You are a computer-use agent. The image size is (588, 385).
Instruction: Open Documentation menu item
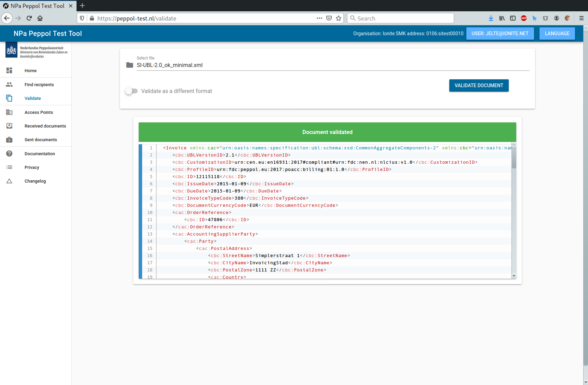36,154
